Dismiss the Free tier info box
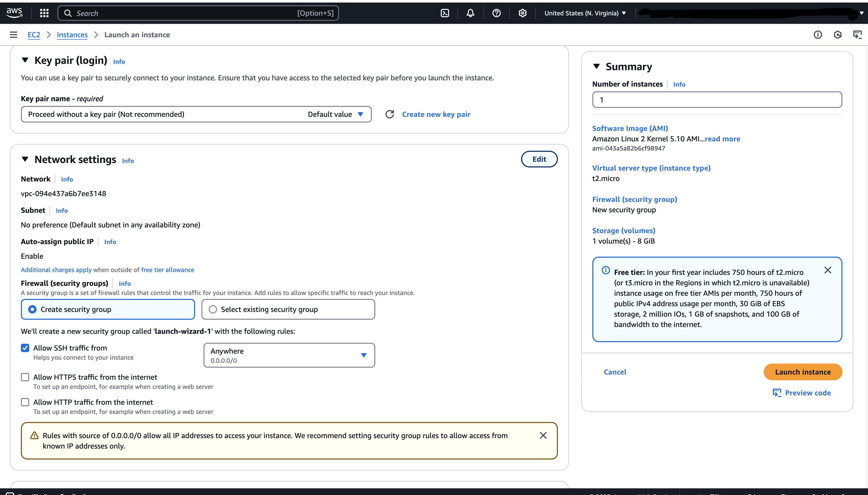Screen dimensions: 868x495 [x=828, y=270]
